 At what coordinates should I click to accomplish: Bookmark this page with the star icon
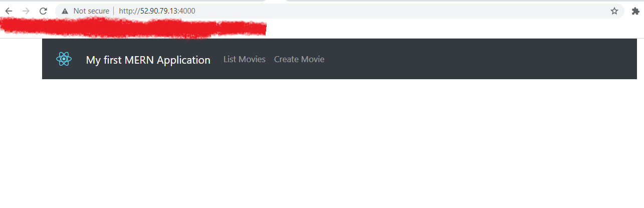[614, 11]
